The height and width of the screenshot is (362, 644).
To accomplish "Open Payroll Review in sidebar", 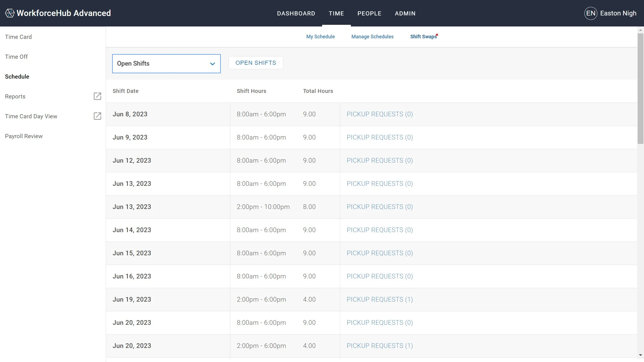I will pos(24,136).
